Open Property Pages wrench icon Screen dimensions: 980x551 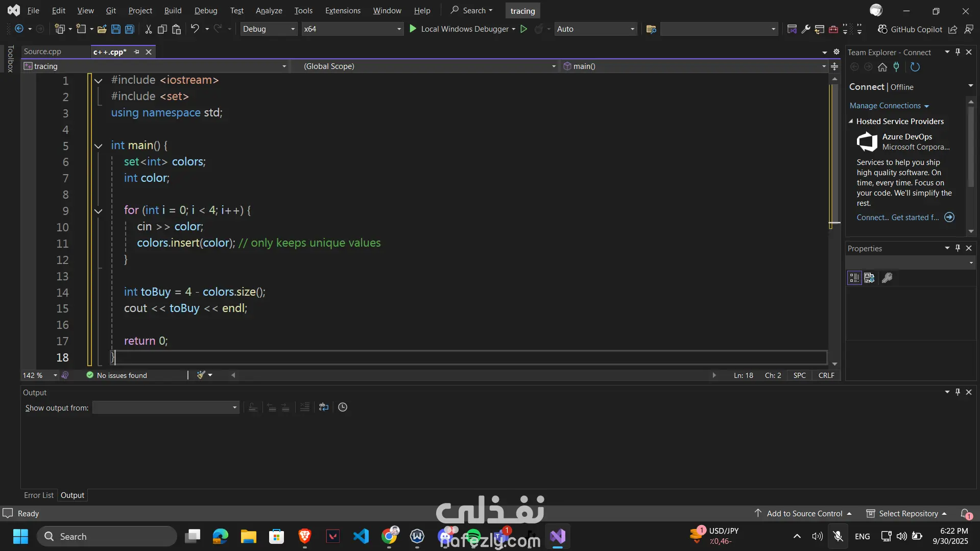pos(887,278)
